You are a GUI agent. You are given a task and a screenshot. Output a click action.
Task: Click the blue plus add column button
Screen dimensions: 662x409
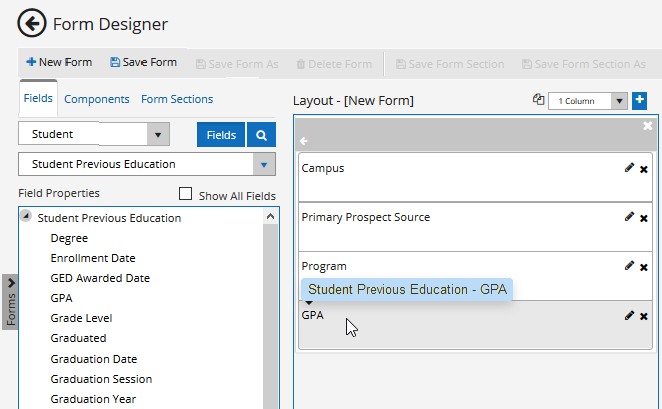coord(640,100)
